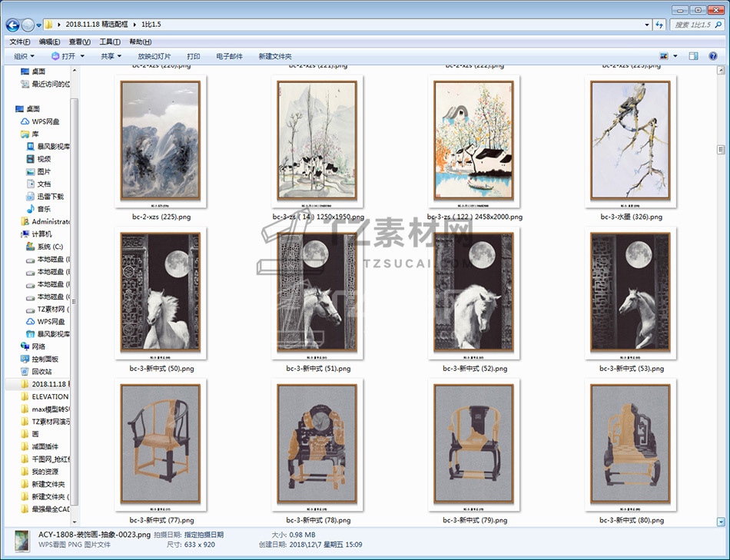The height and width of the screenshot is (560, 730).
Task: Click the Back navigation arrow button
Action: point(13,25)
